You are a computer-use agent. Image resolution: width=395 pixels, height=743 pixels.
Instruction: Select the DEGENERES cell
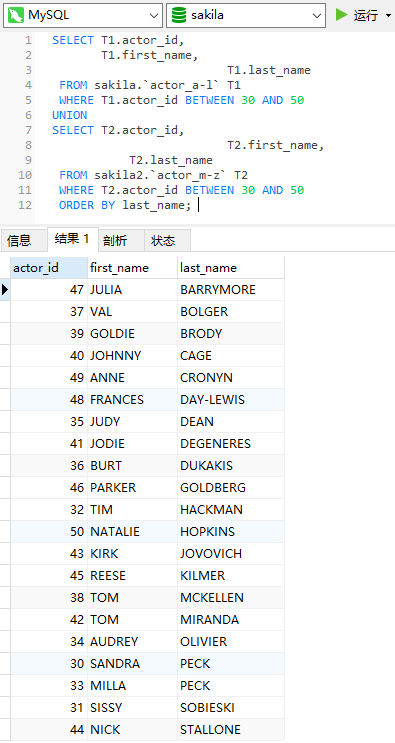click(x=231, y=444)
